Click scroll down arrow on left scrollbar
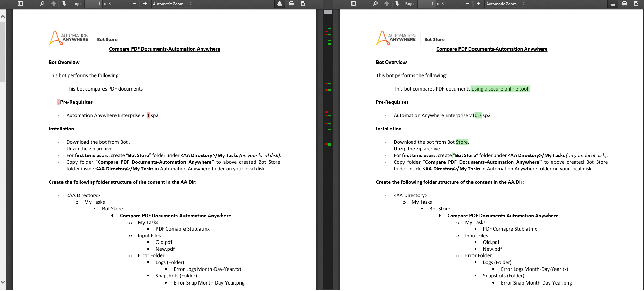The image size is (644, 291). point(3,282)
